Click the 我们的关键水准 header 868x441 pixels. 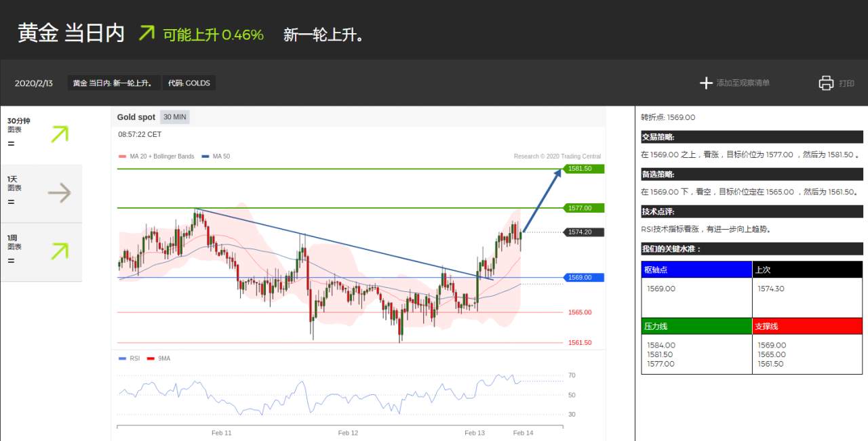(752, 249)
